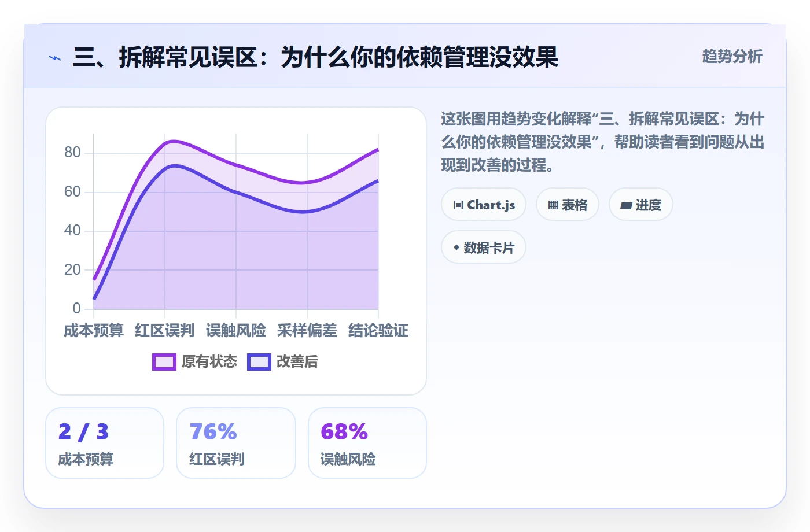The width and height of the screenshot is (810, 532).
Task: Click the 误触风险 x-axis label
Action: (236, 331)
